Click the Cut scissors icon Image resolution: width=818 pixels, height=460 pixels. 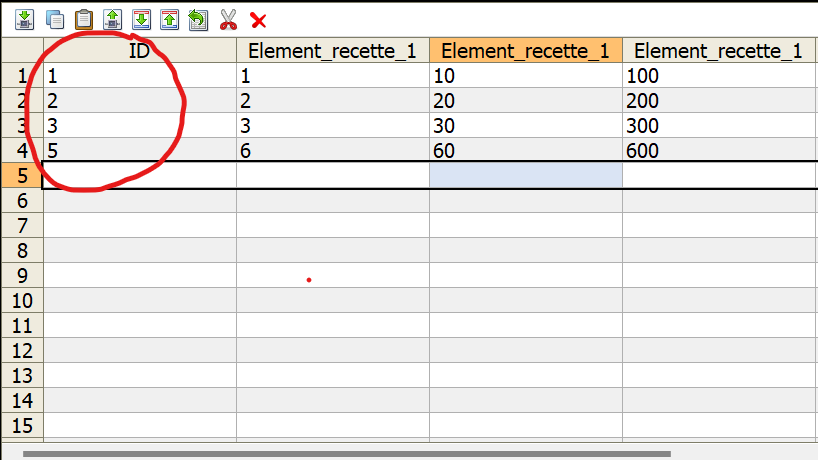click(x=228, y=20)
